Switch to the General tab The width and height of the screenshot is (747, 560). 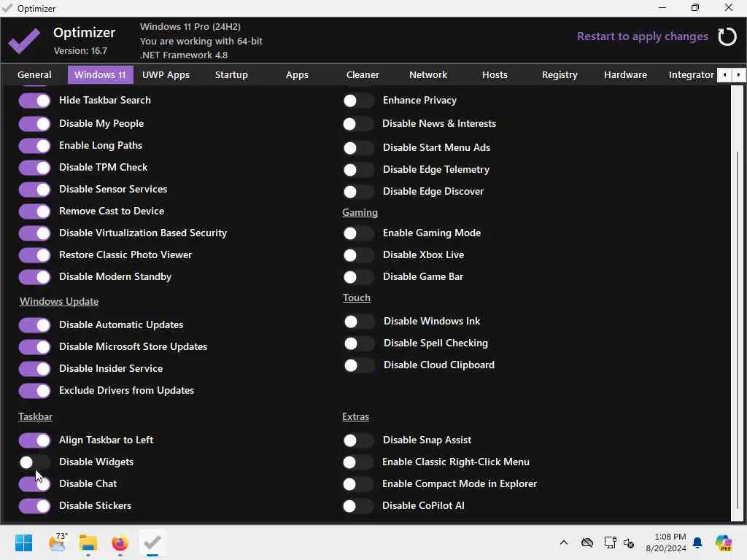coord(34,75)
